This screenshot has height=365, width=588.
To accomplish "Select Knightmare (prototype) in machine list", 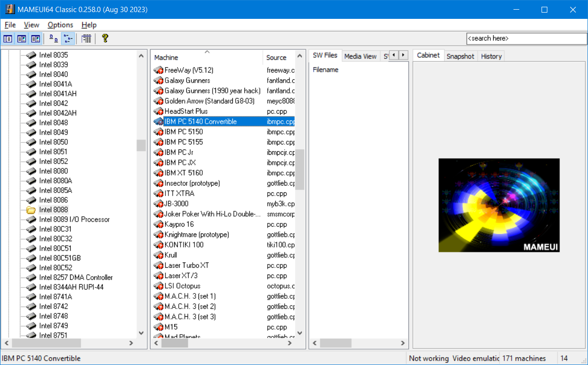I will (x=223, y=234).
